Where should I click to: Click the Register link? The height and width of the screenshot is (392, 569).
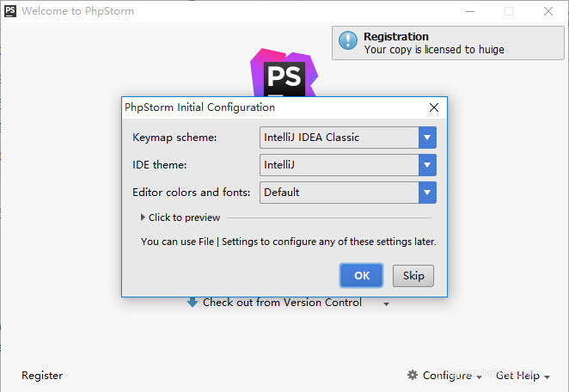coord(42,376)
